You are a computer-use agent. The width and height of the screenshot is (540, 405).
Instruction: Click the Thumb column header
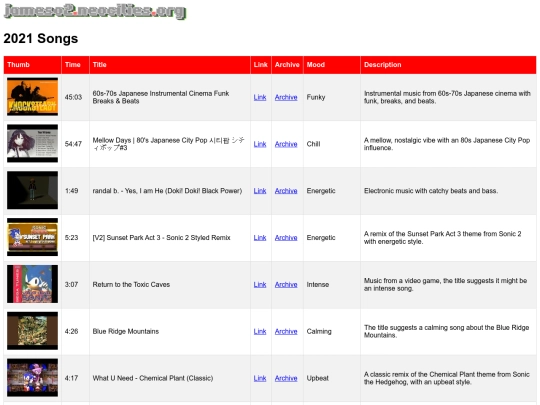(x=32, y=65)
